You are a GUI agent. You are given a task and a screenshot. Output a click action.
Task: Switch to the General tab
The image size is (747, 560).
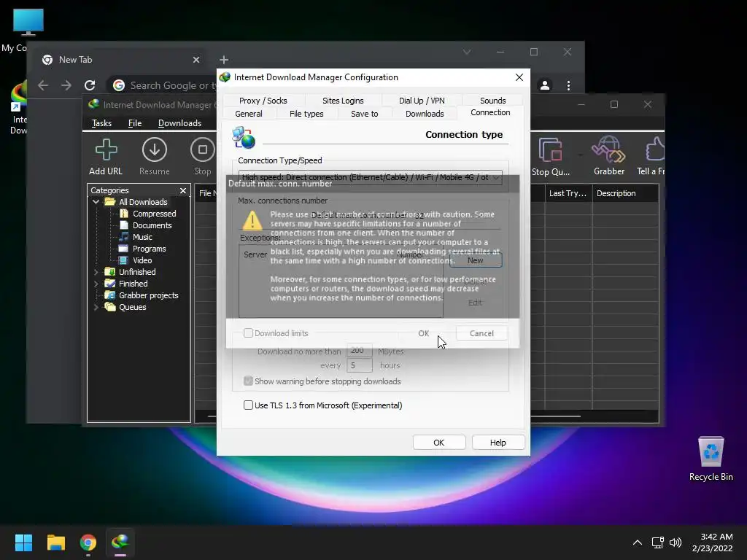pos(248,114)
